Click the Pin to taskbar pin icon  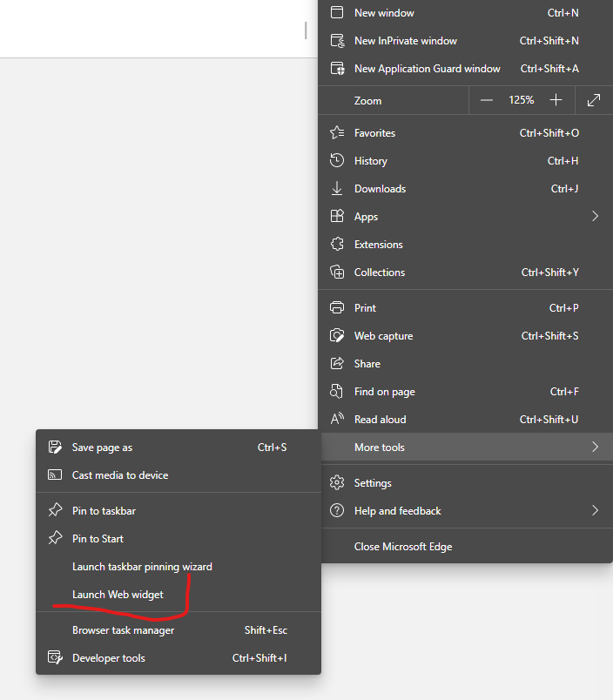[56, 510]
